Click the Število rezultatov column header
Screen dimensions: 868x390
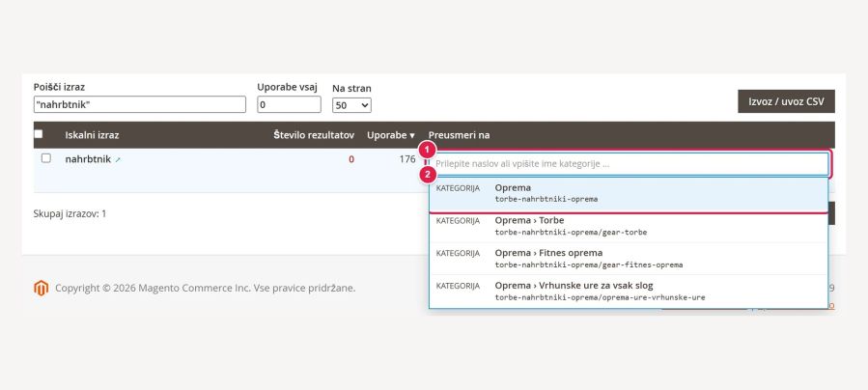(314, 135)
